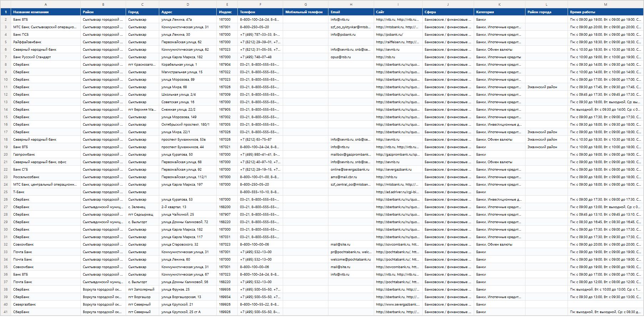
Task: Select the city cell 'пгт Воргашор'
Action: tap(142, 297)
